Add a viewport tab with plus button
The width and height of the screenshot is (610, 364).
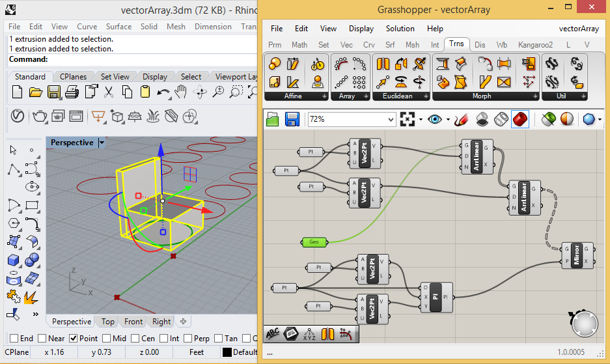coord(183,322)
